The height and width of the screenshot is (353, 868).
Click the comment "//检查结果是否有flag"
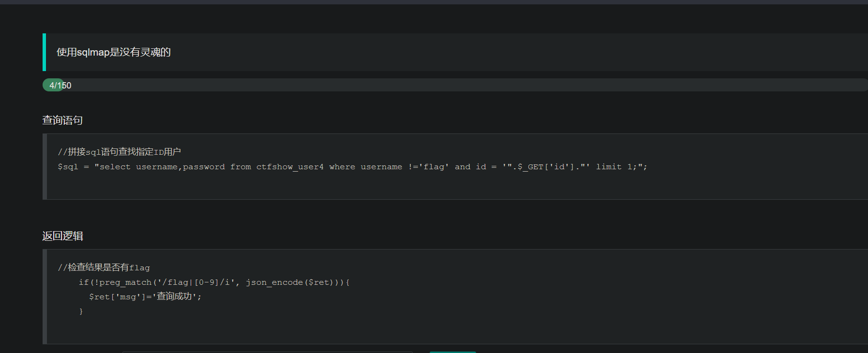(x=104, y=267)
